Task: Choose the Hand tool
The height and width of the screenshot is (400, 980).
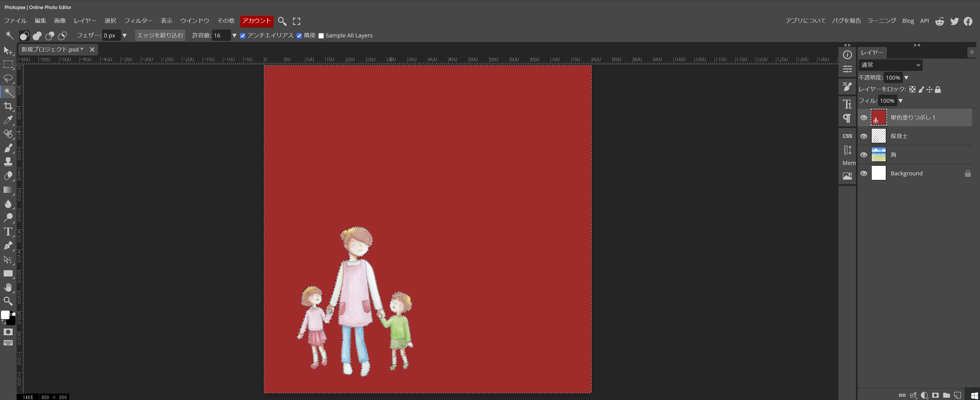Action: (x=8, y=287)
